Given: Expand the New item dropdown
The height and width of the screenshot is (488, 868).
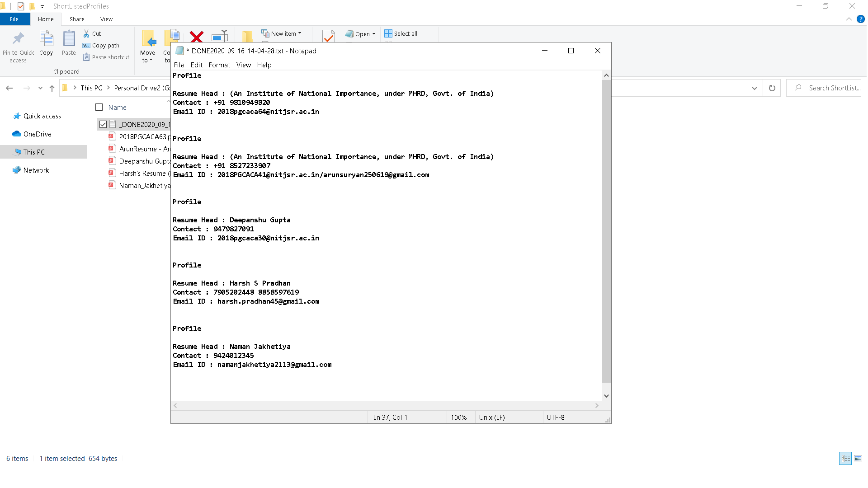Looking at the screenshot, I should tap(300, 33).
